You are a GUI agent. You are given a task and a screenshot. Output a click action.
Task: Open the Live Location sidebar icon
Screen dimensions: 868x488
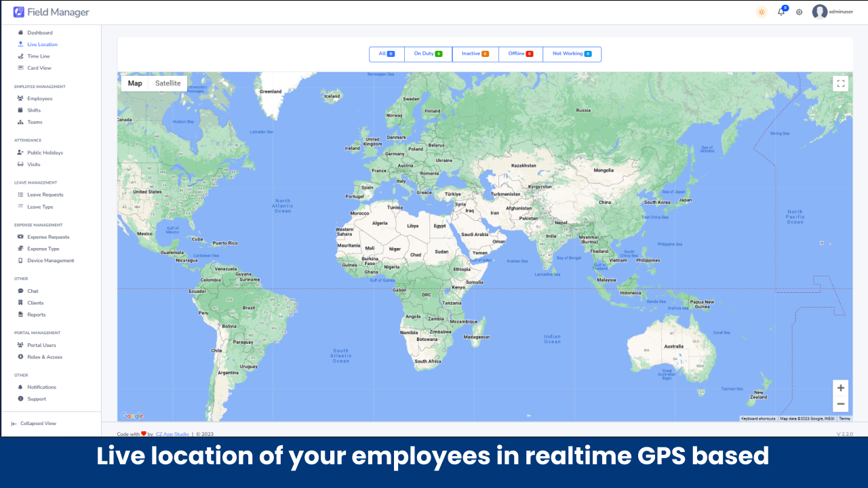21,44
